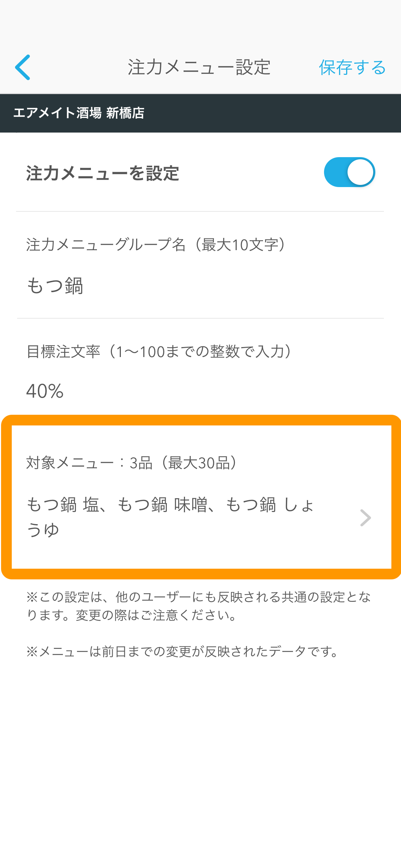Tap the エアメイト酒場 新橋店 store header
Viewport: 401px width, 868px height.
pyautogui.click(x=79, y=113)
